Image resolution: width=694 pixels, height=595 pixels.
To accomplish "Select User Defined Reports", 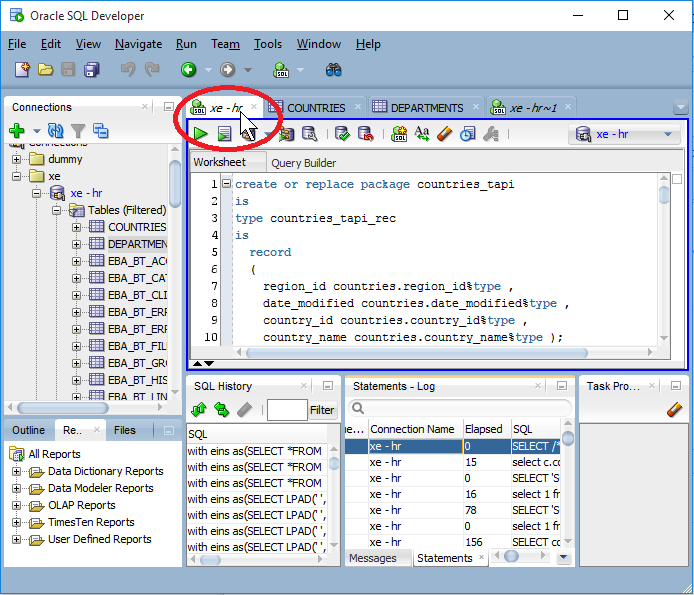I will [x=100, y=539].
